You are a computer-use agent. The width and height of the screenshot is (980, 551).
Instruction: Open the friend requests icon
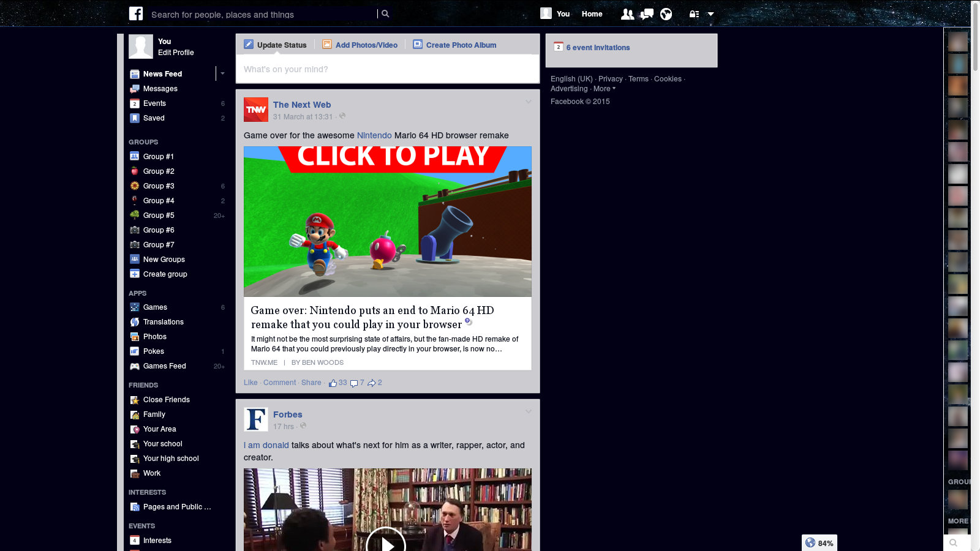click(627, 14)
